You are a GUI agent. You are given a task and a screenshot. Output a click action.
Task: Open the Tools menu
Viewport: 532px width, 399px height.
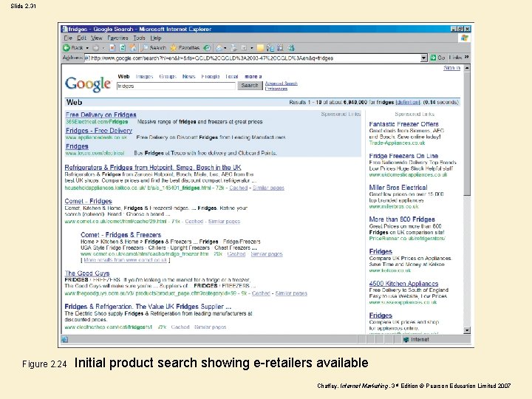(139, 38)
